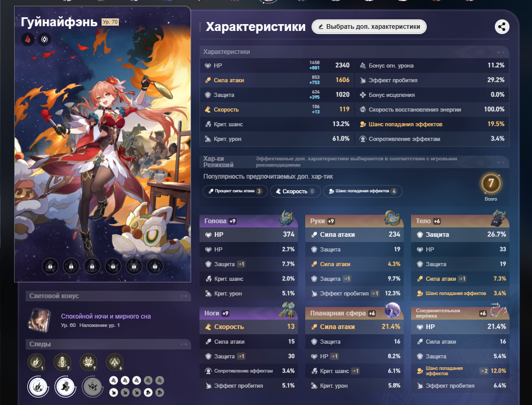
Task: Click the last locked eidolon icon
Action: point(154,266)
